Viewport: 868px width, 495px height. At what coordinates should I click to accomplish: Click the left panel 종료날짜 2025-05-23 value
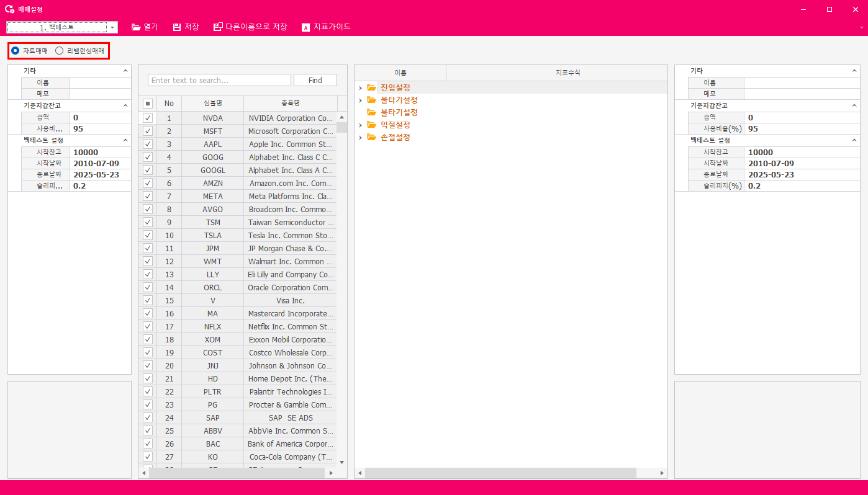(100, 174)
